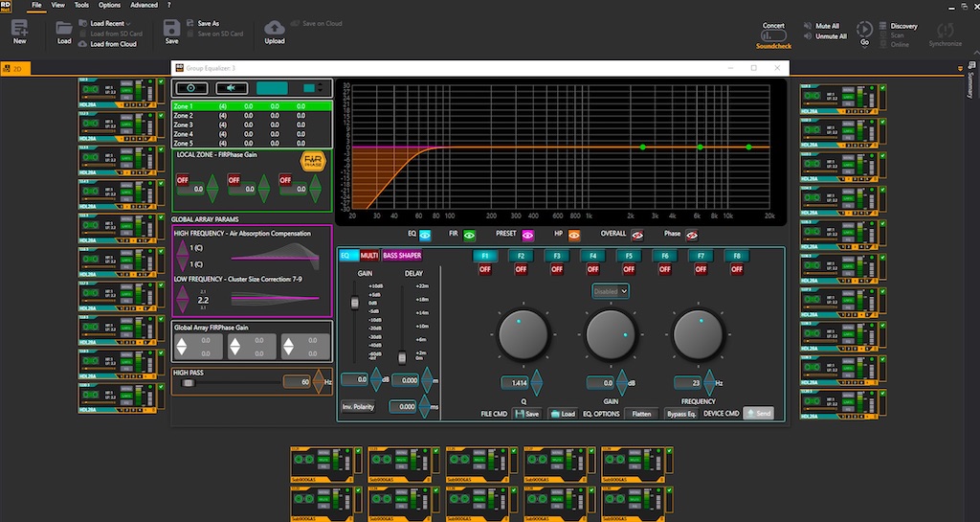The width and height of the screenshot is (980, 522).
Task: Click the Flatten EQ button
Action: point(640,414)
